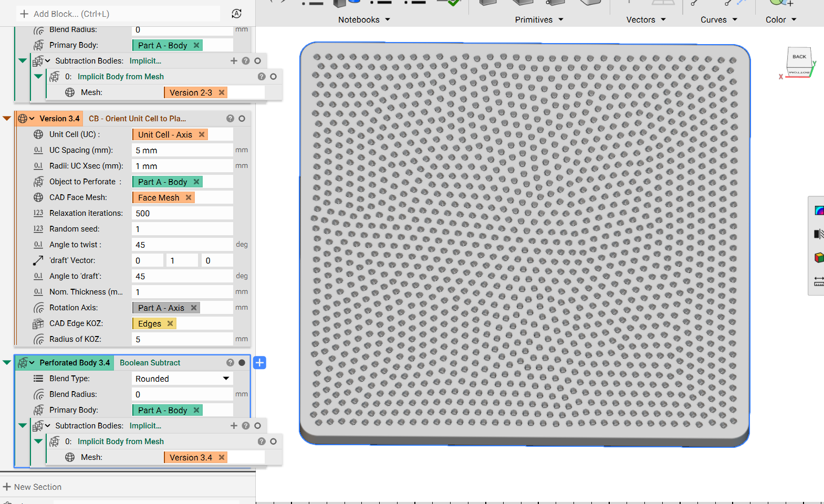Collapse lower Implicit Body from Mesh triangle

[38, 442]
